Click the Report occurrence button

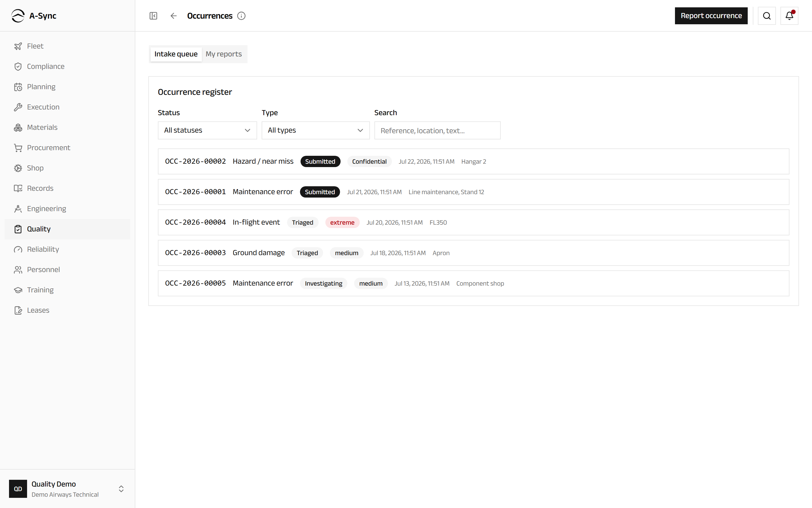coord(711,16)
